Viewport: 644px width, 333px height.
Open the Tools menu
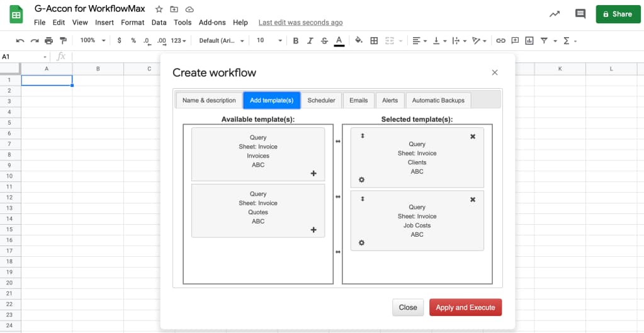tap(183, 23)
